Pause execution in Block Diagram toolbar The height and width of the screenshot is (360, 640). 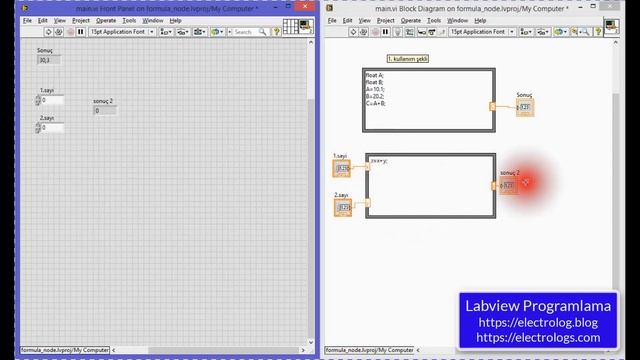(x=385, y=32)
